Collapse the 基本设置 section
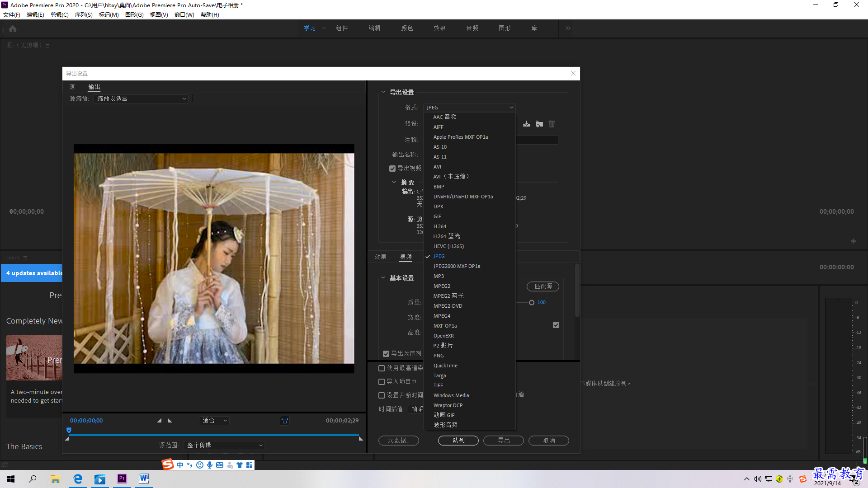868x488 pixels. pyautogui.click(x=383, y=278)
